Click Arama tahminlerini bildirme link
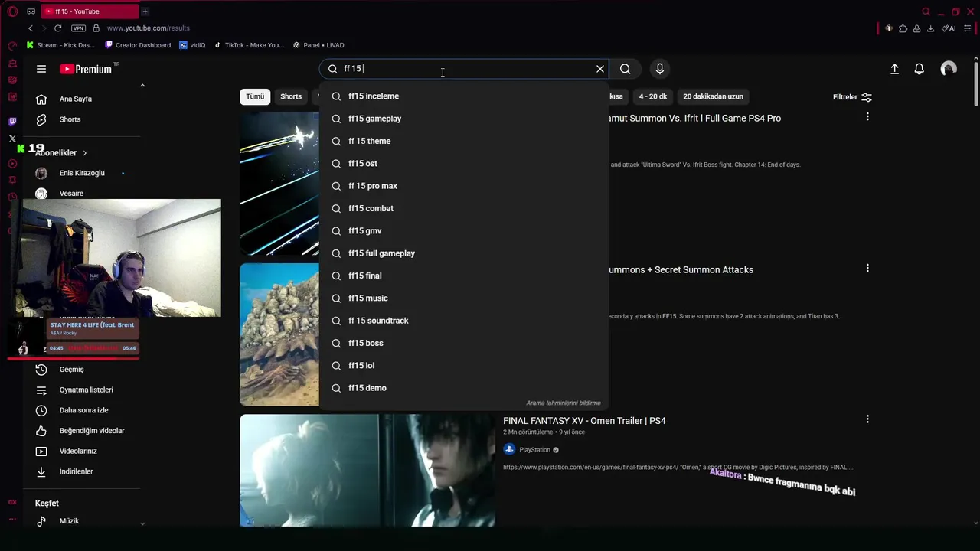The image size is (980, 551). [x=563, y=403]
